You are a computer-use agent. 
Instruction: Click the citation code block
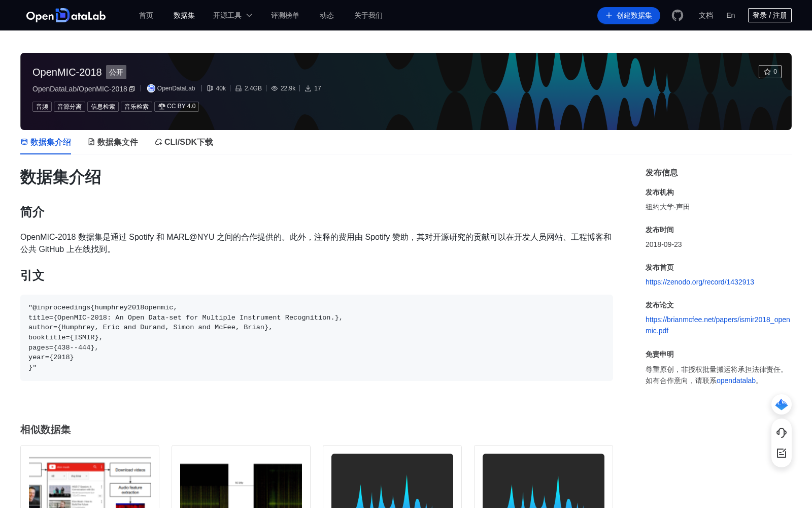coord(317,338)
